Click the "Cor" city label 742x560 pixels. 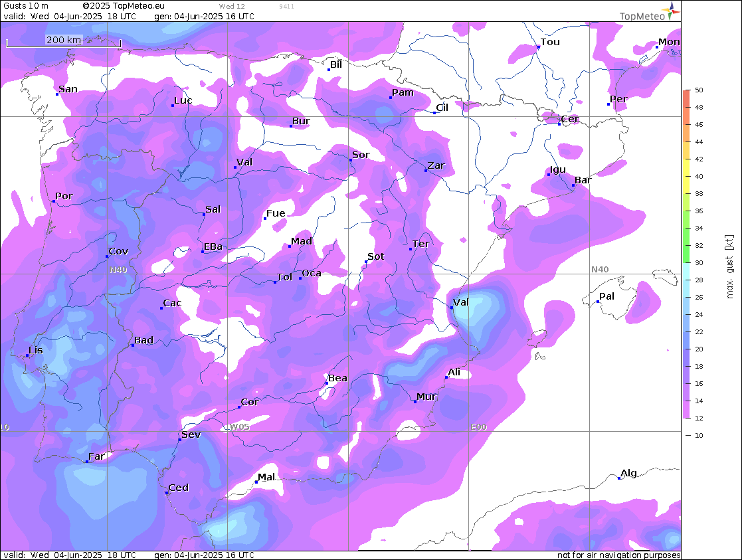250,402
